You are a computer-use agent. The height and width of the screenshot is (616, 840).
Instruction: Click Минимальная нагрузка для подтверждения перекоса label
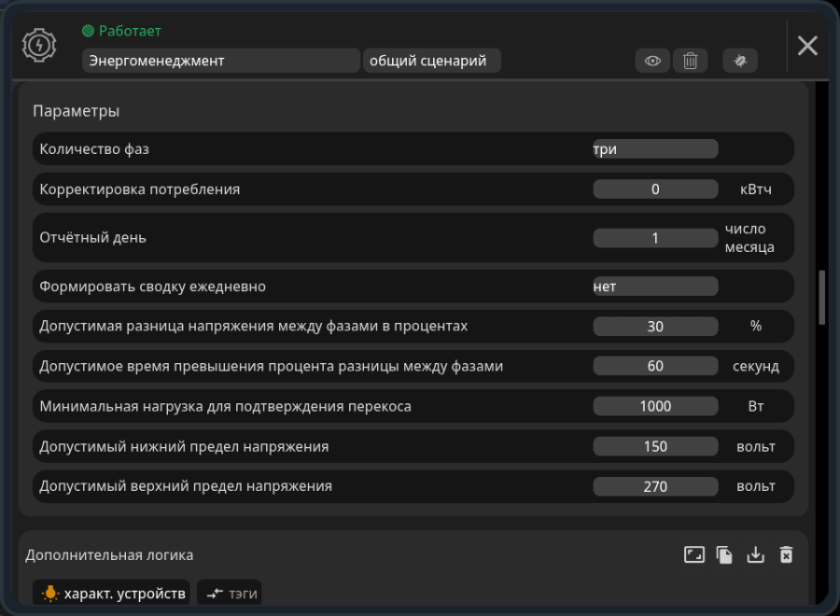click(226, 406)
